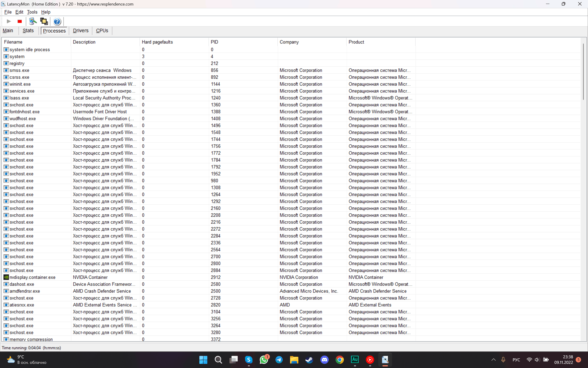This screenshot has height=368, width=588.
Task: Sort by the Company column header
Action: 312,42
